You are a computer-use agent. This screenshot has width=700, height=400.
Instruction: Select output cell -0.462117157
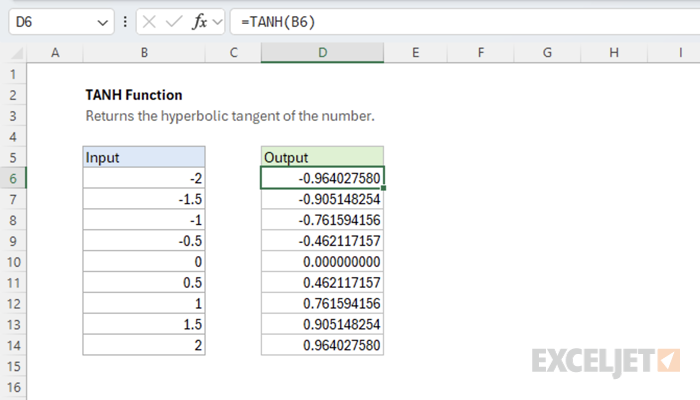click(322, 241)
